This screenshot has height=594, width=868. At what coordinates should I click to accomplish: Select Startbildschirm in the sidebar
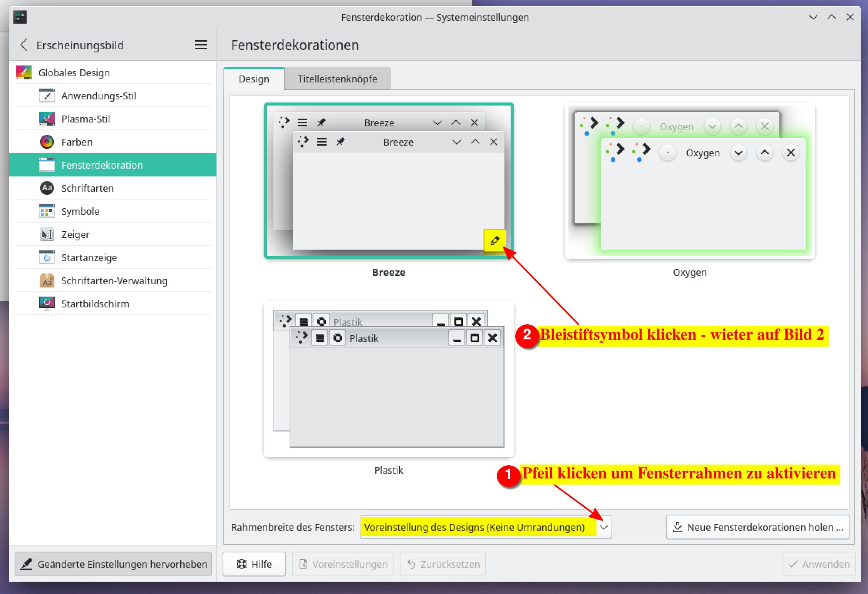click(x=113, y=304)
